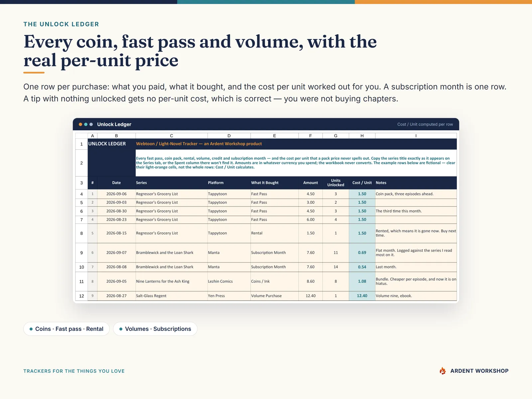Click 'TRACKERS FOR THE THINGS YOU LOVE' footer
This screenshot has height=399, width=532.
[74, 371]
